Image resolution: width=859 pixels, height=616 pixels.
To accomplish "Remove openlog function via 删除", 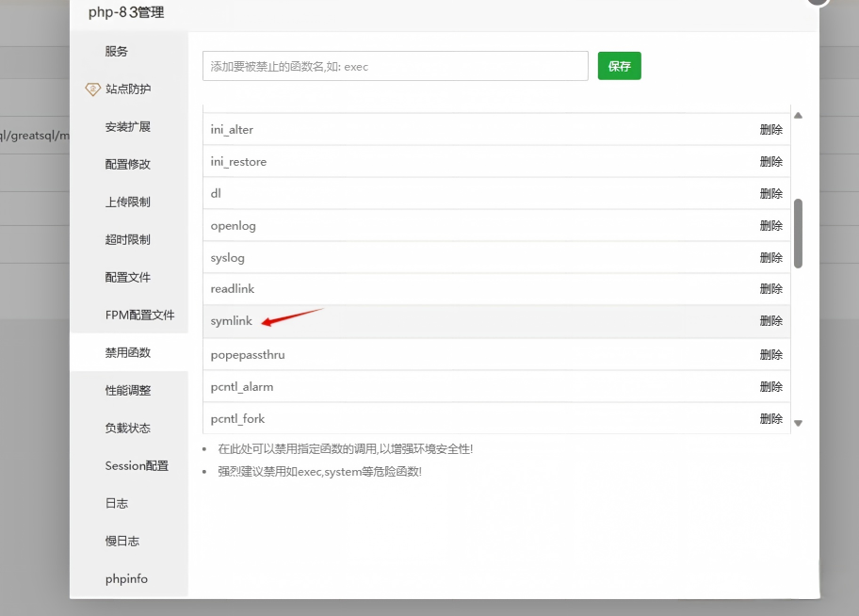I will click(x=770, y=226).
